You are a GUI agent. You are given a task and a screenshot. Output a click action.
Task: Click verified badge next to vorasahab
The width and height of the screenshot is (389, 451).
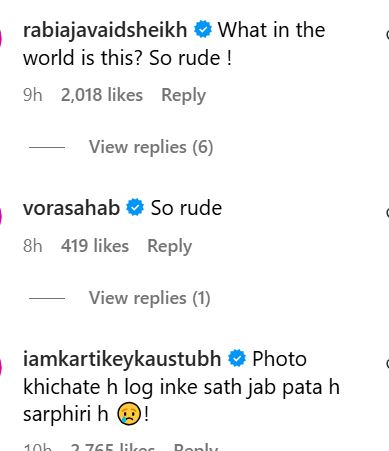coord(135,207)
